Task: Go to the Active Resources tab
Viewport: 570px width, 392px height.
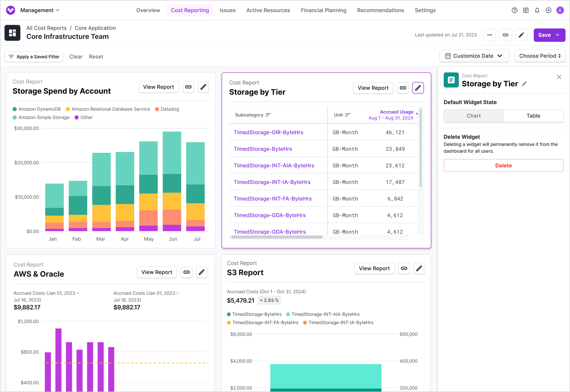Action: [268, 10]
